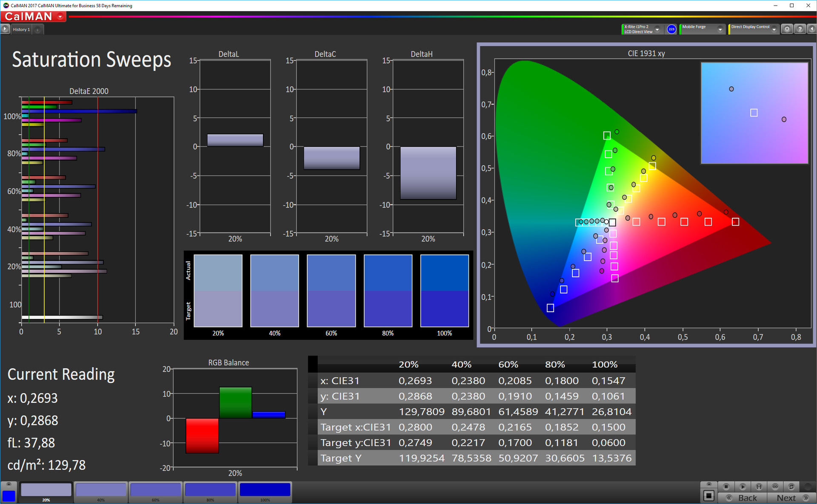Switch to the History 1 tab
817x504 pixels.
pyautogui.click(x=21, y=29)
